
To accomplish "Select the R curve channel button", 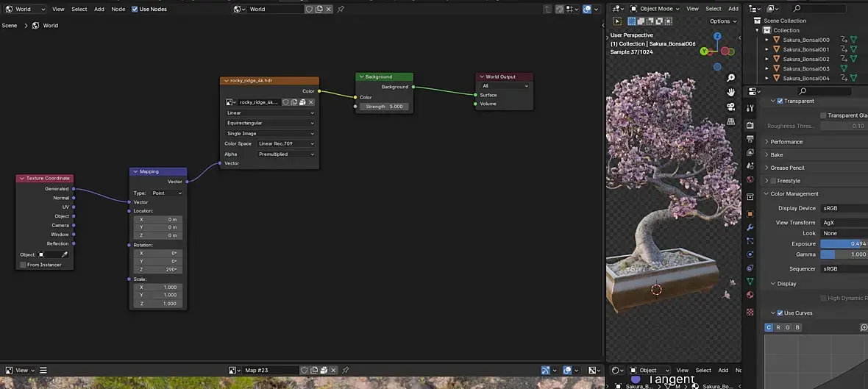I will coord(778,327).
